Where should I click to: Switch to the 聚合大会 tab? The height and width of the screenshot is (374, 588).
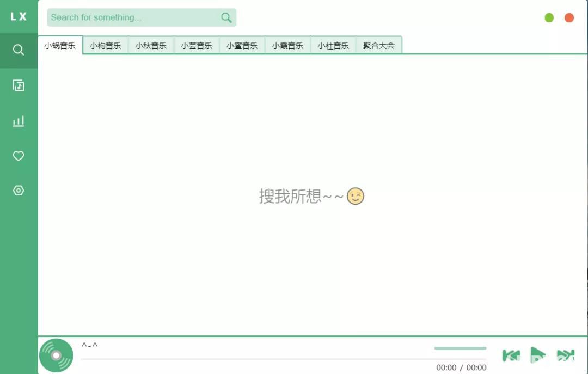click(379, 45)
